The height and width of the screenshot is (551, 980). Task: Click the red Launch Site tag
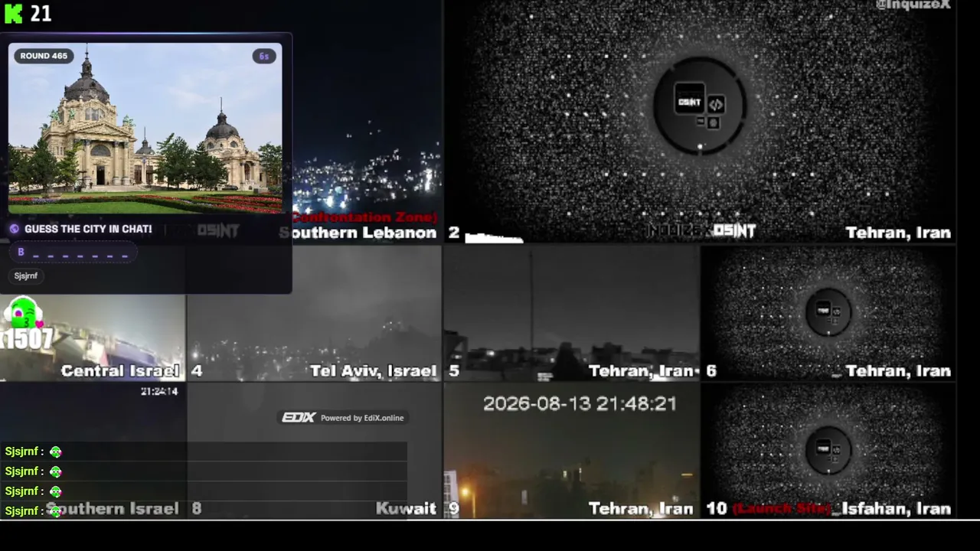click(782, 509)
